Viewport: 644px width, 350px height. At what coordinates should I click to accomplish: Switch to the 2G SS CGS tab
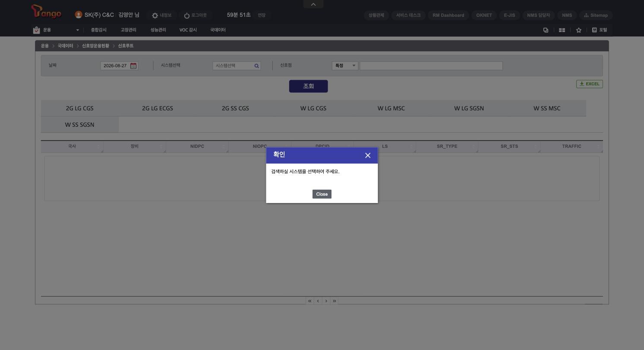[x=235, y=108]
